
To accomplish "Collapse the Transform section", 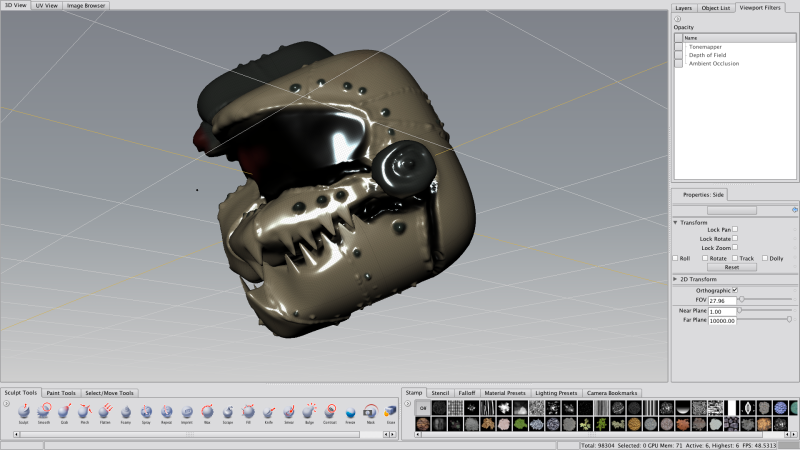I will [x=675, y=222].
